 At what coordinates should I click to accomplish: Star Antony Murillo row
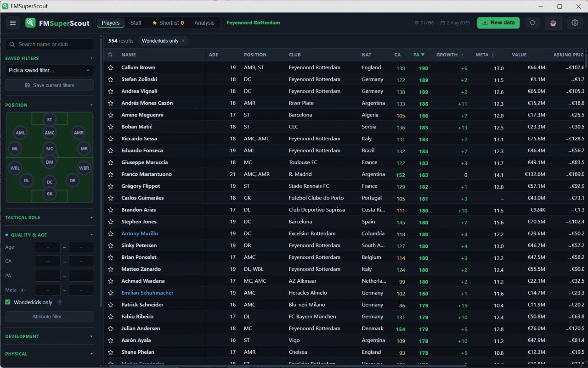pos(110,234)
